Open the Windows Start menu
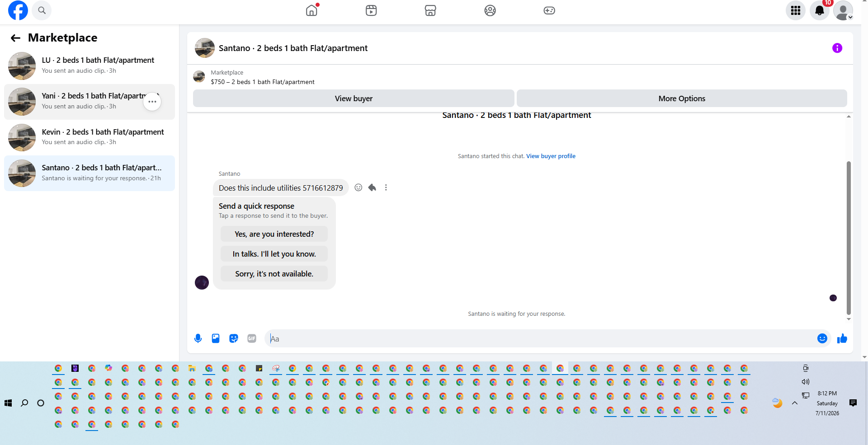 (8, 403)
